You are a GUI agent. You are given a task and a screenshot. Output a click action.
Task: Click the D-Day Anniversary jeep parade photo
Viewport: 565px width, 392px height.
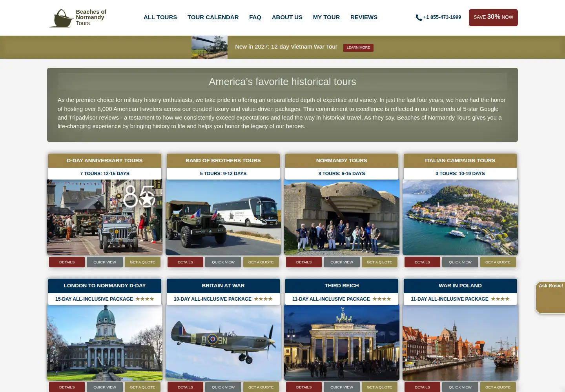coord(105,217)
